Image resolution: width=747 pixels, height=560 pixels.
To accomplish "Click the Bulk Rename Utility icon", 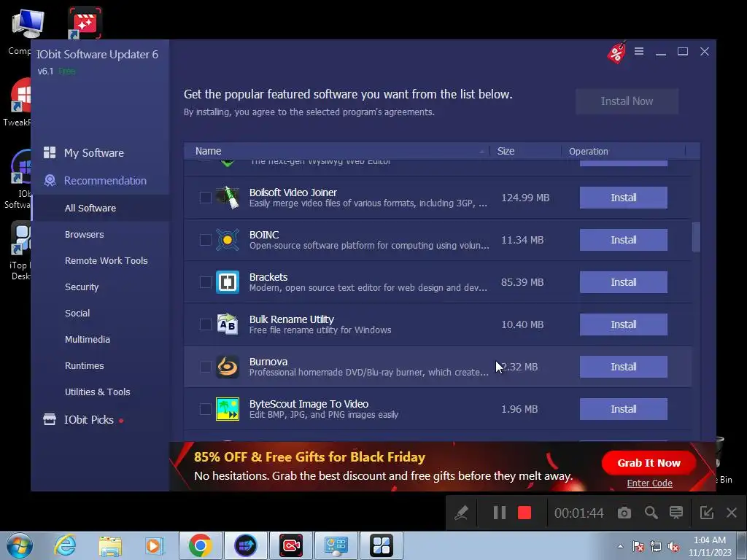I will (228, 324).
